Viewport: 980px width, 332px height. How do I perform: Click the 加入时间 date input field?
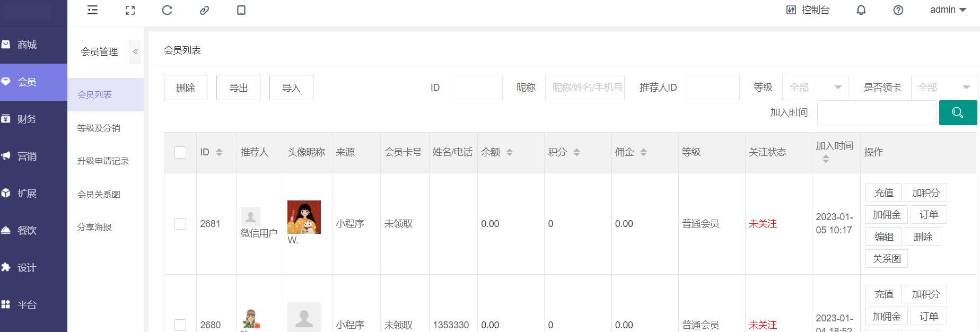tap(876, 112)
